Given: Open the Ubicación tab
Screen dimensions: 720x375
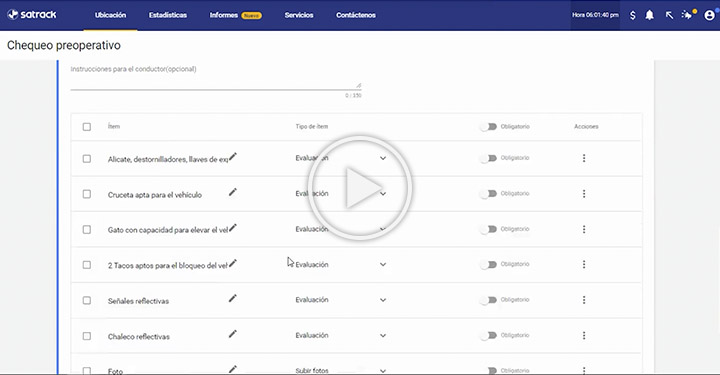Looking at the screenshot, I should [110, 15].
